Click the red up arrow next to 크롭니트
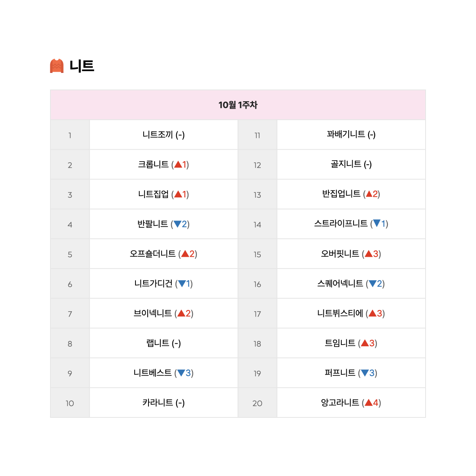The image size is (476, 476). (x=178, y=164)
